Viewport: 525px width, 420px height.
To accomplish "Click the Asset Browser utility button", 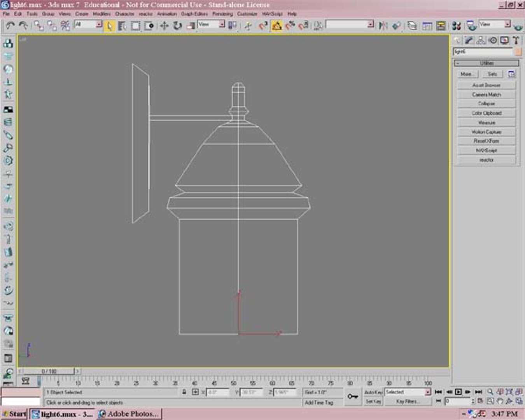I will (486, 85).
